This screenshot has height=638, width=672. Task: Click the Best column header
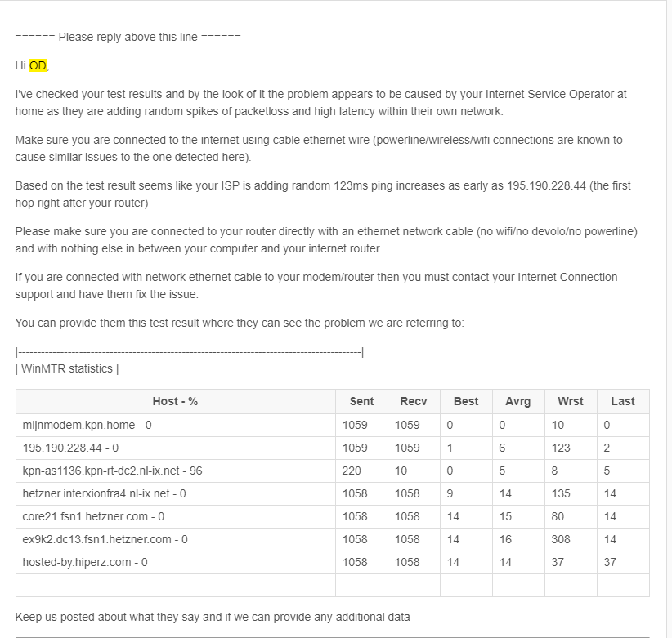click(466, 401)
